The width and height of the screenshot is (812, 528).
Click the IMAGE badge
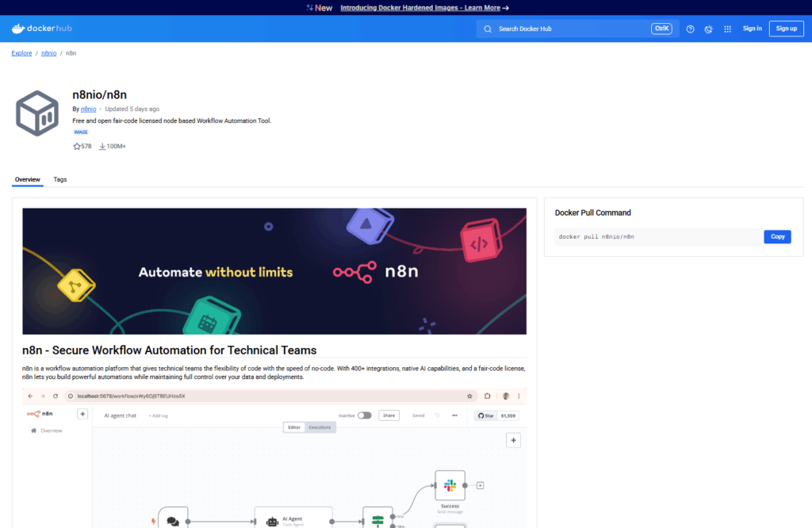pyautogui.click(x=81, y=132)
